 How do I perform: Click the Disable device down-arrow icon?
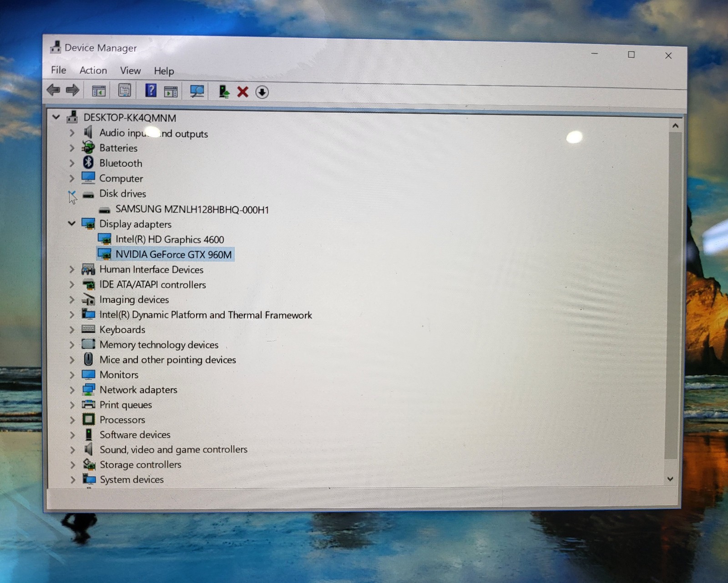[x=262, y=92]
